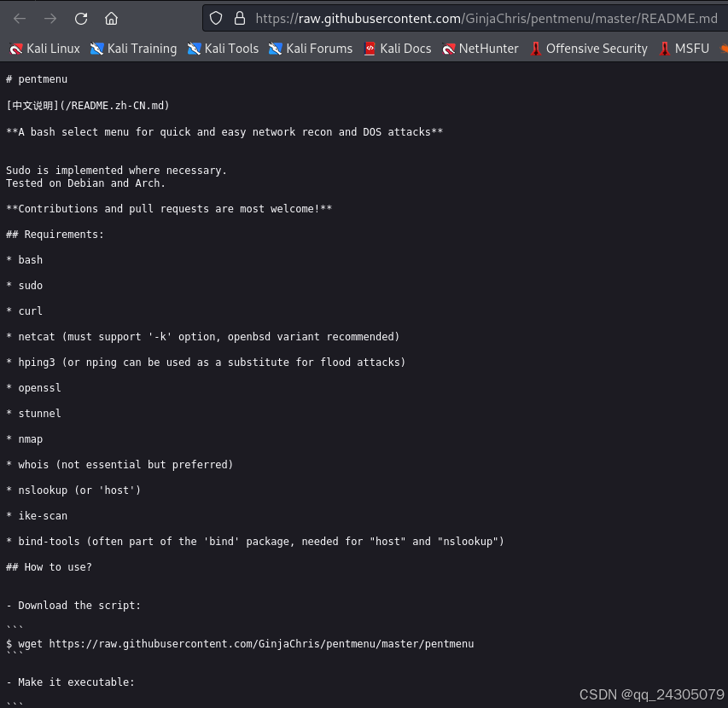Click the '* bash' requirement line
The image size is (728, 708).
point(25,260)
